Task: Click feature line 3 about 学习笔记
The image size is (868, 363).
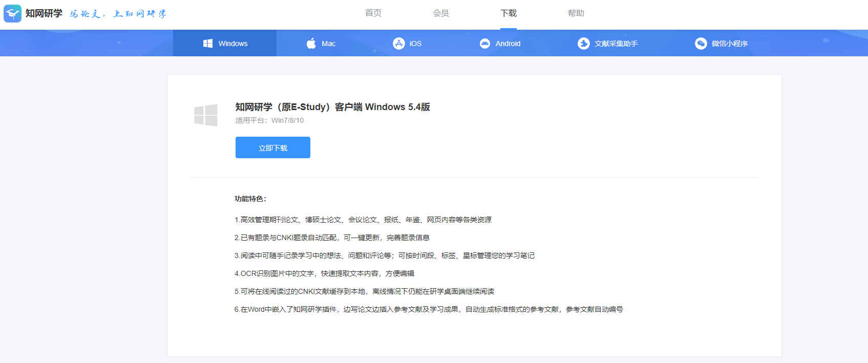Action: (385, 255)
